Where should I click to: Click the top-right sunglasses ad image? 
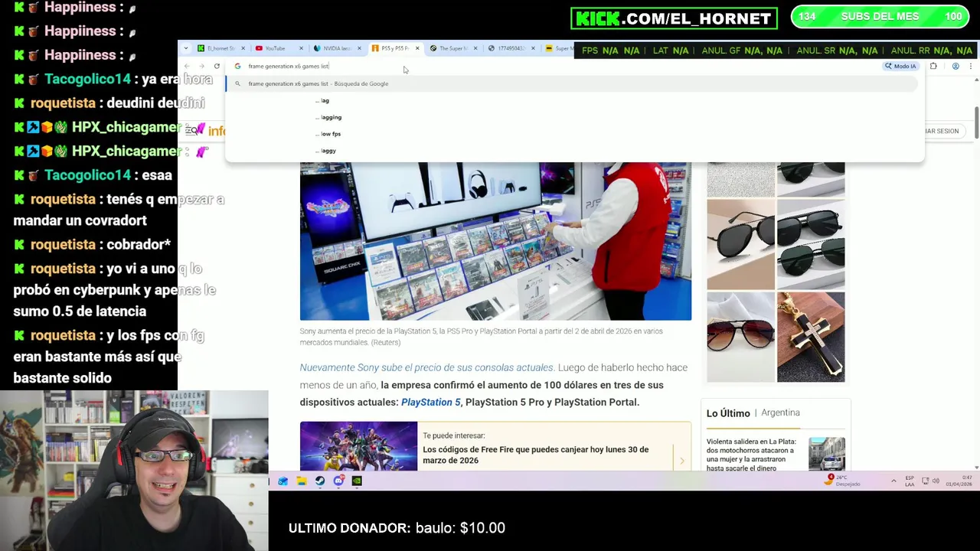(811, 179)
